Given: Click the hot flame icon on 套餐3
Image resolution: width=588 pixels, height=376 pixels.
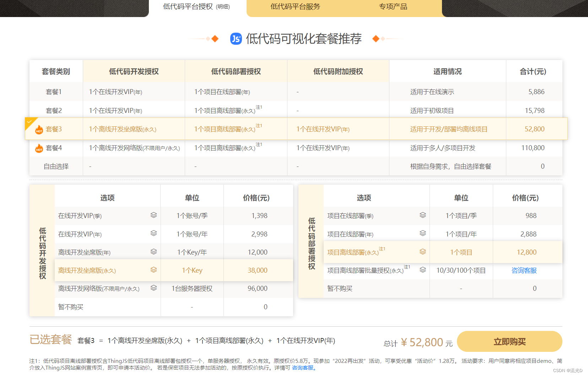Looking at the screenshot, I should 39,130.
